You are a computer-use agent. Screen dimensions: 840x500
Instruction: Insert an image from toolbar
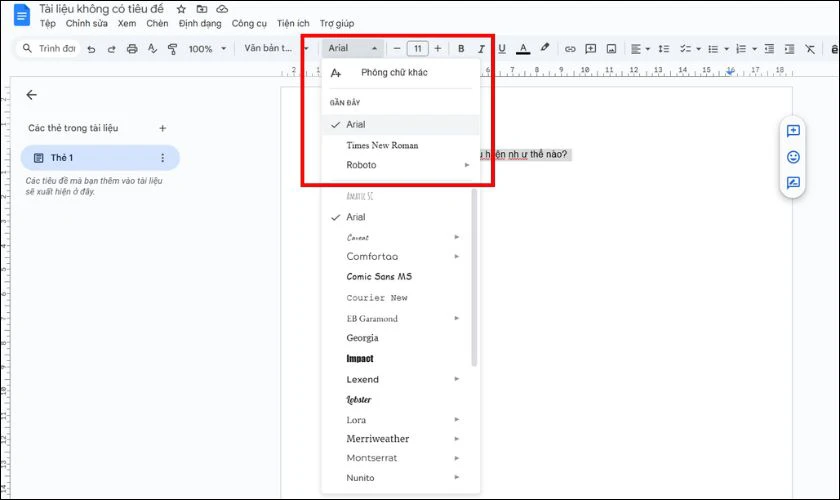(x=611, y=49)
